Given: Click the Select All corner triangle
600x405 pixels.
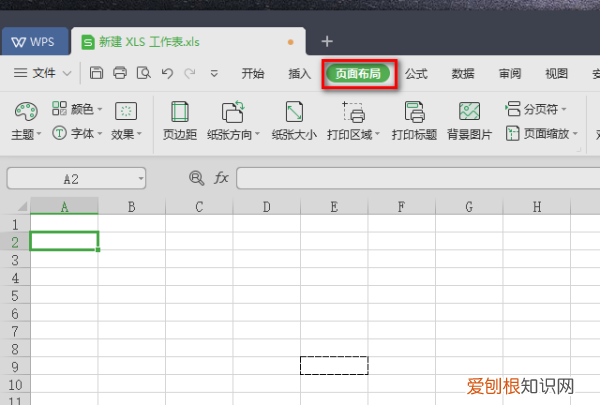Looking at the screenshot, I should [x=21, y=206].
